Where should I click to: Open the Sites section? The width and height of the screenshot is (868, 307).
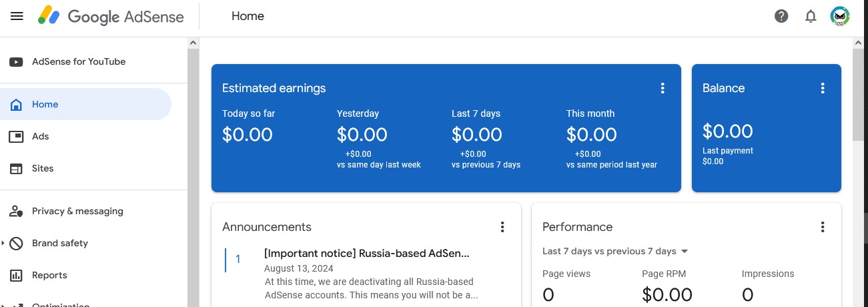[43, 169]
